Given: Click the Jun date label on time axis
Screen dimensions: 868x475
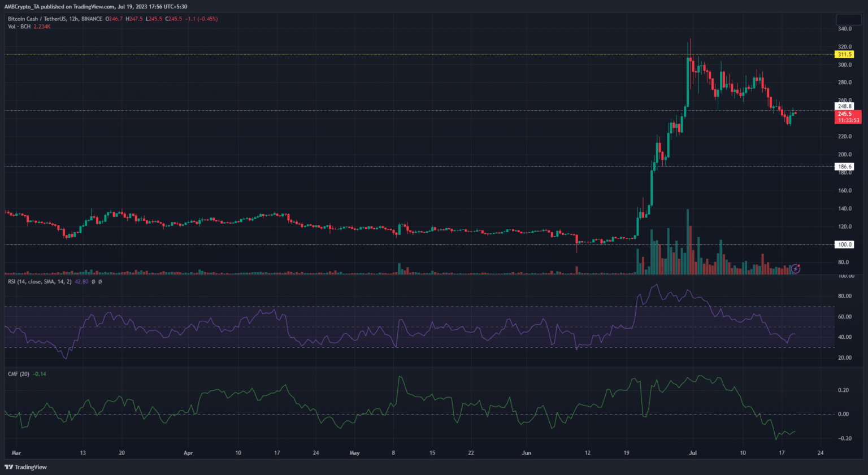Looking at the screenshot, I should click(x=526, y=453).
